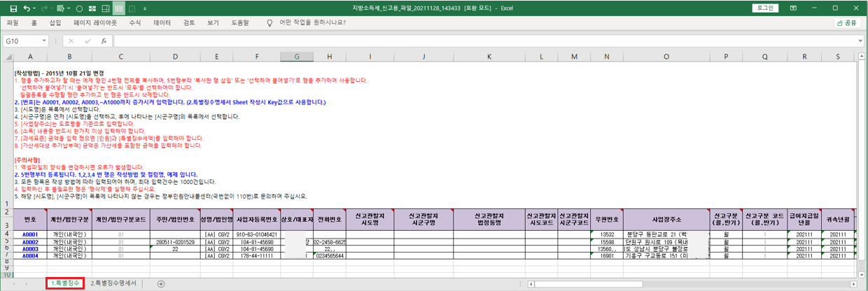Switch to 2.특별징수명세서 sheet tab
This screenshot has width=868, height=291.
click(x=114, y=283)
